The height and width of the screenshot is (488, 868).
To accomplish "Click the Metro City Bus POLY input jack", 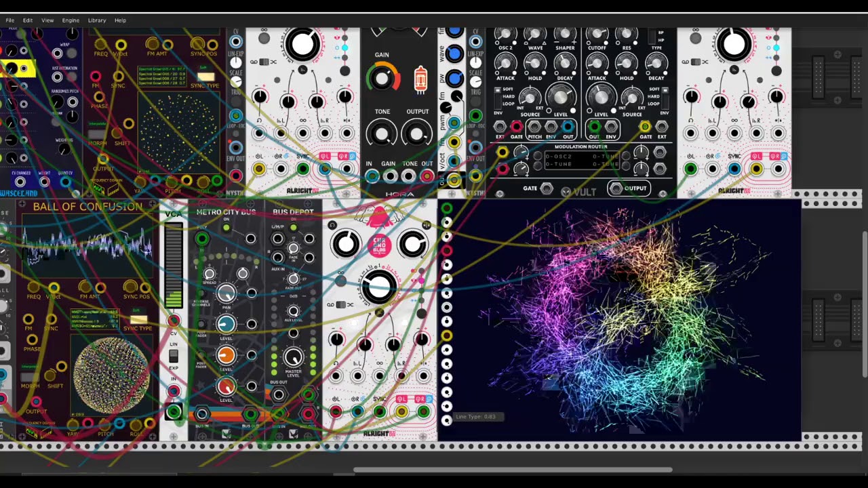I will 202,239.
